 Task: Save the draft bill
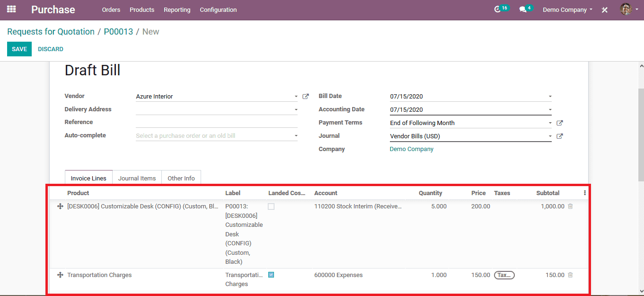19,49
